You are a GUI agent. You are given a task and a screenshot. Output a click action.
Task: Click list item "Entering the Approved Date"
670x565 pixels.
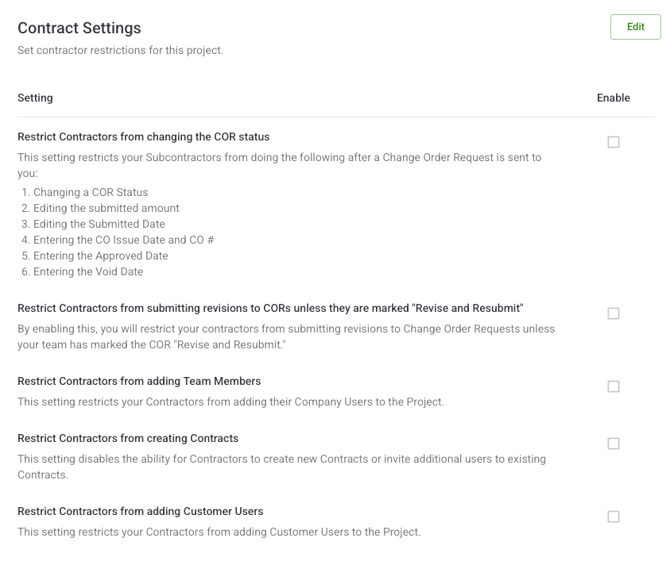[x=101, y=256]
